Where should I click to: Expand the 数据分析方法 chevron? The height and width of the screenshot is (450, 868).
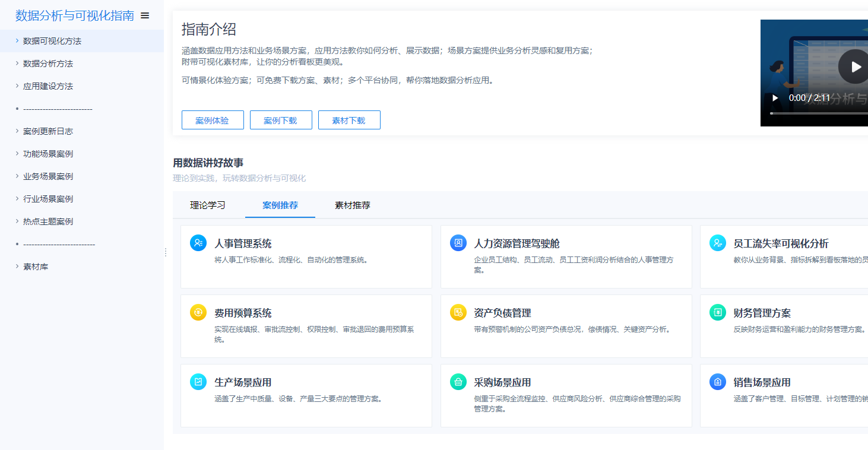tap(17, 64)
